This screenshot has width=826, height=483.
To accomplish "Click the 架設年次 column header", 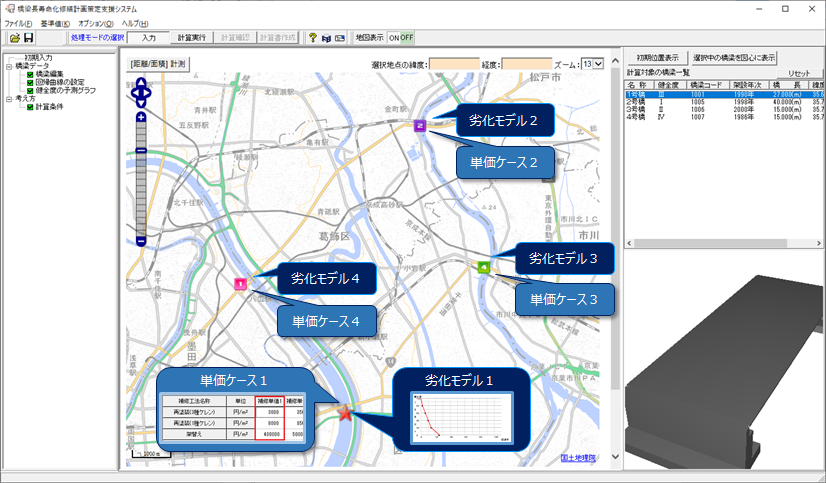I will (x=749, y=85).
